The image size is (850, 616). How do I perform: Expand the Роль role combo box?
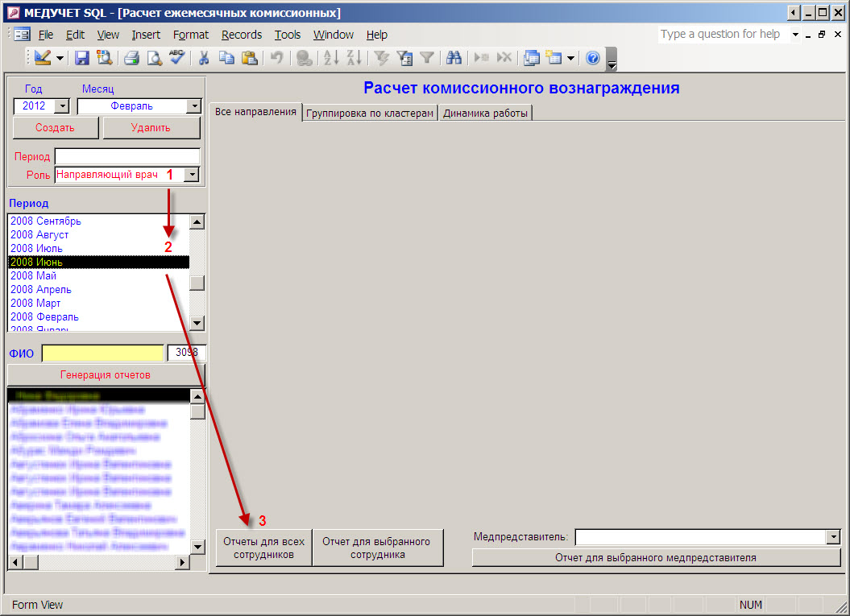tap(192, 175)
